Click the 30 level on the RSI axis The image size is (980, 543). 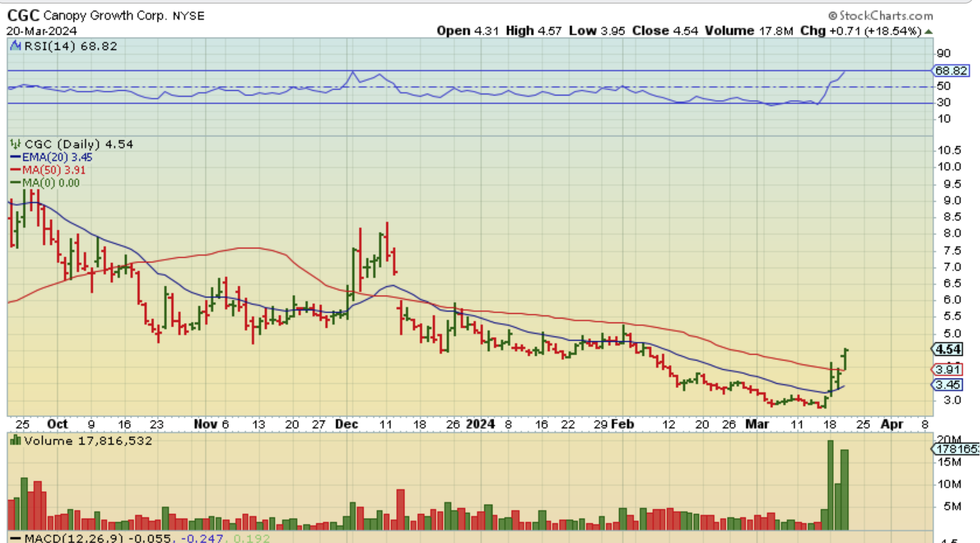click(x=944, y=103)
